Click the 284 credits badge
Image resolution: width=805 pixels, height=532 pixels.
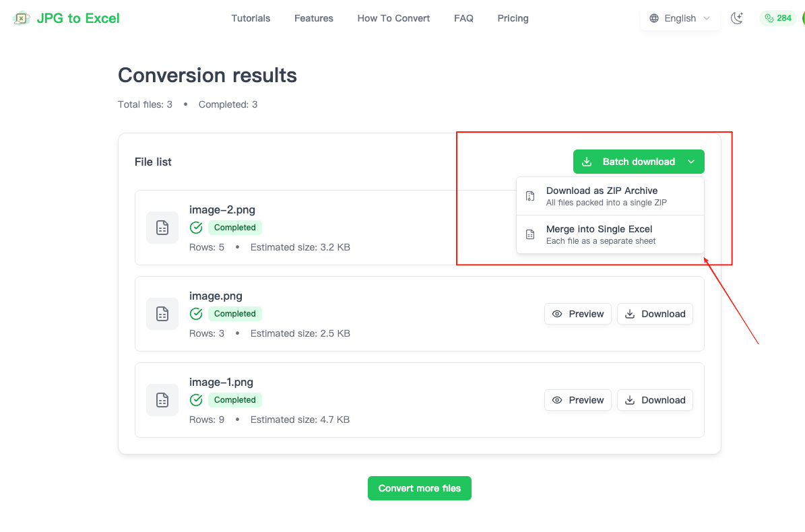(x=778, y=18)
